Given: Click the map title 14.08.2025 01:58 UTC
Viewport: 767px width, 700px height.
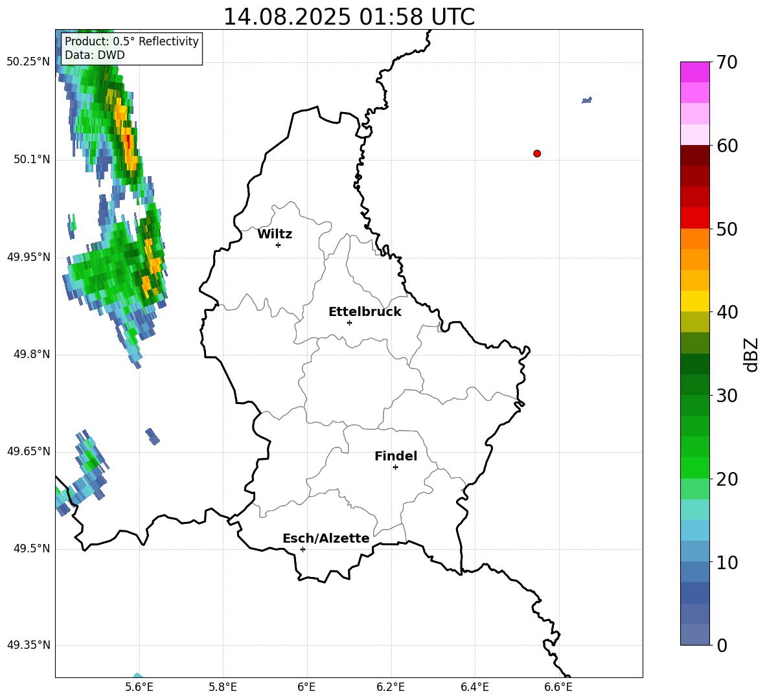Looking at the screenshot, I should (349, 17).
